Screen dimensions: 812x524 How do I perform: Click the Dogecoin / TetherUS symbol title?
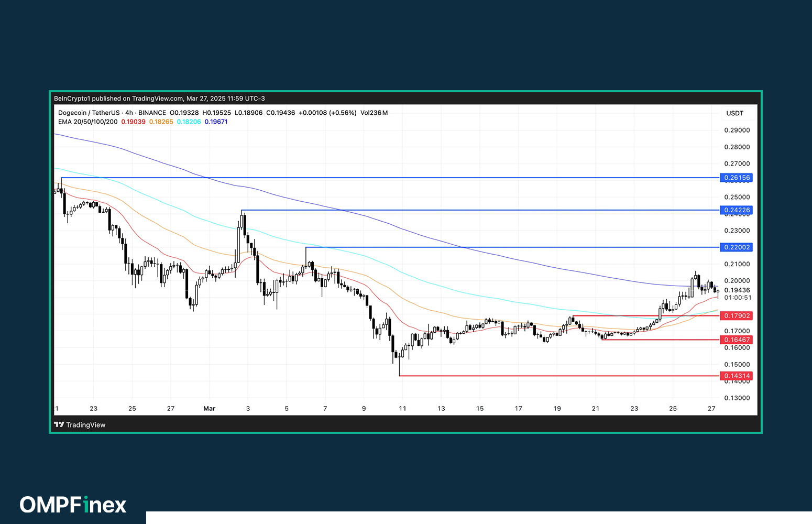89,113
